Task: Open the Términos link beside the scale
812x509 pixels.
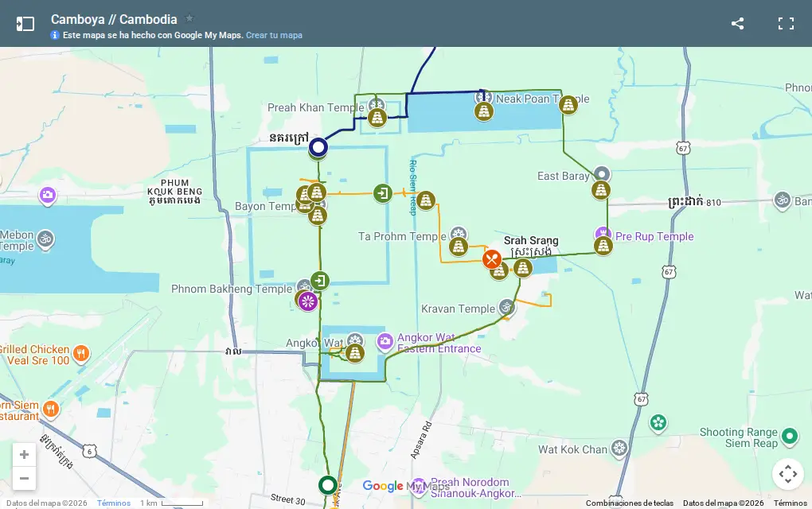Action: [x=113, y=503]
